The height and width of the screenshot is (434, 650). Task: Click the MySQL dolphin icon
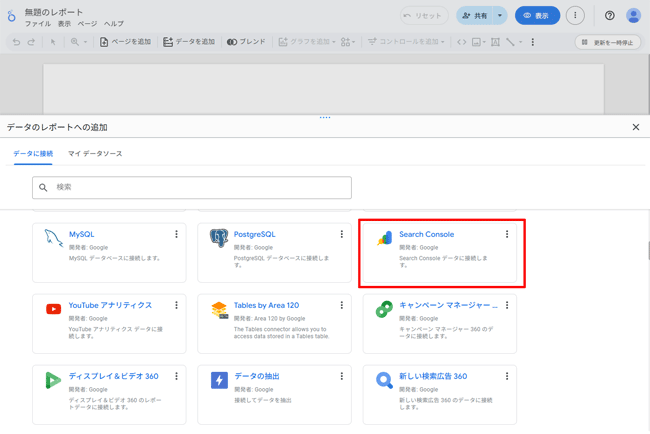coord(53,238)
